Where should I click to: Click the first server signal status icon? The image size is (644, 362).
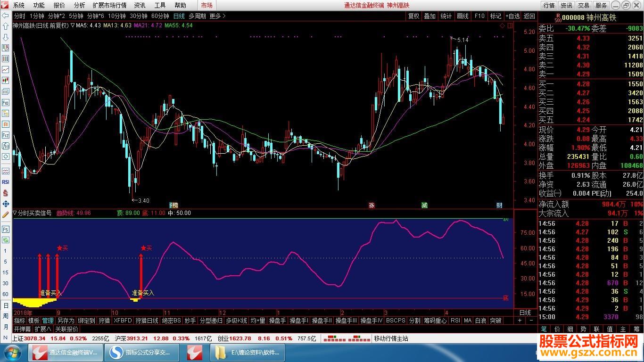[335, 338]
